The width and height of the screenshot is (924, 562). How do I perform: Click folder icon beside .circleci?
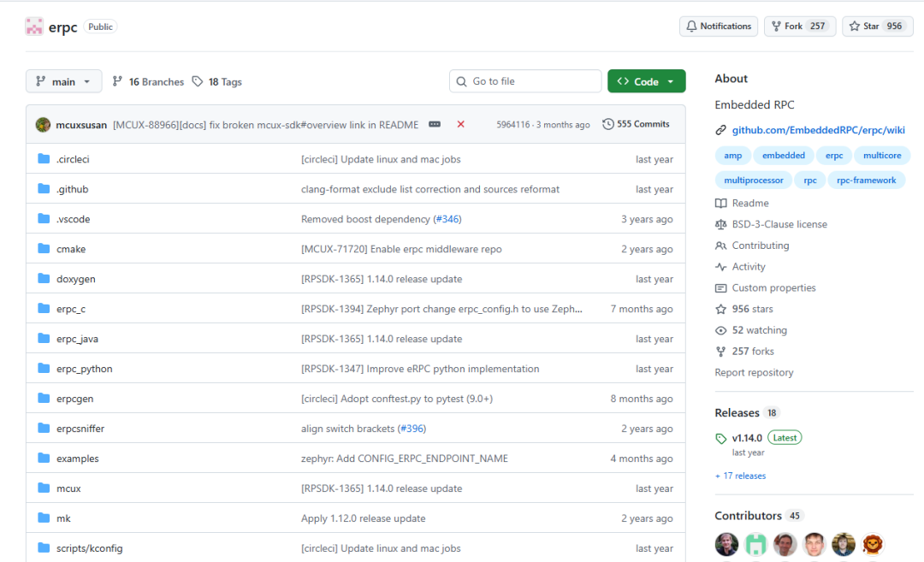coord(44,158)
